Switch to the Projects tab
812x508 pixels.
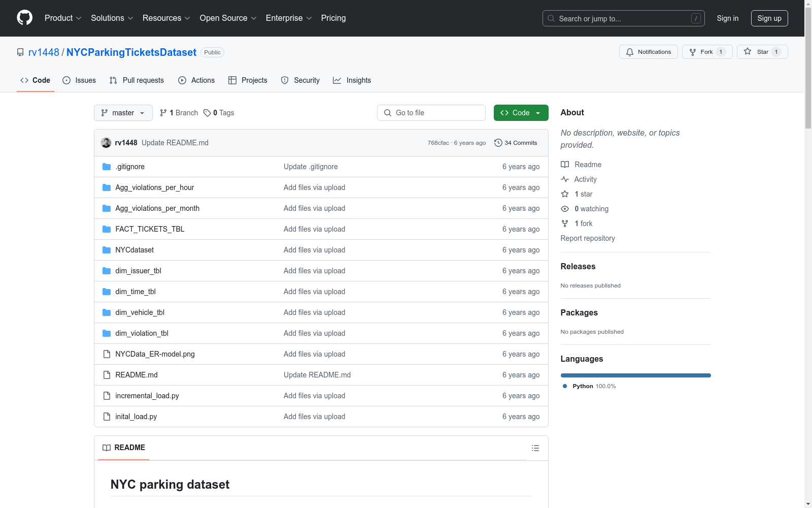coord(248,80)
